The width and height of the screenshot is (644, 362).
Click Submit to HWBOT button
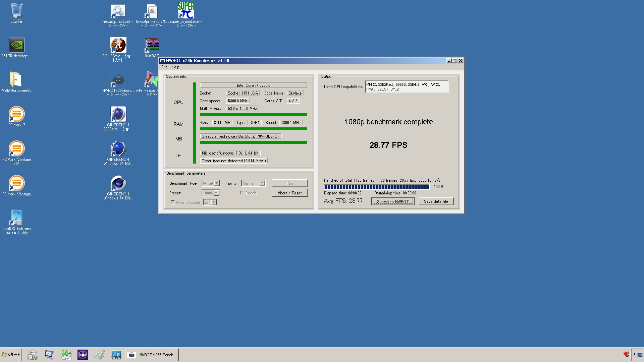[x=393, y=201]
